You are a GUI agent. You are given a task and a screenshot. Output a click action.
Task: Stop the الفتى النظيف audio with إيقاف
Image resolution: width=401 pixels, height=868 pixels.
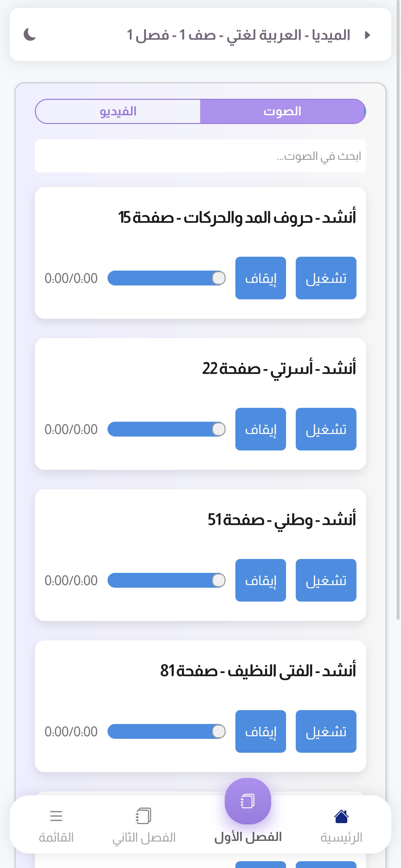[261, 731]
